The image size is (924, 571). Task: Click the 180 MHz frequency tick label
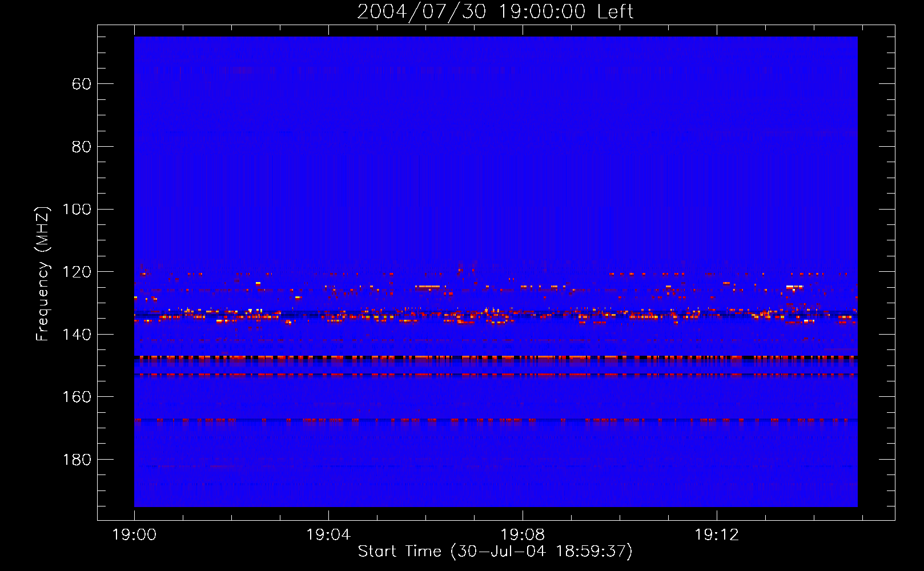[77, 460]
